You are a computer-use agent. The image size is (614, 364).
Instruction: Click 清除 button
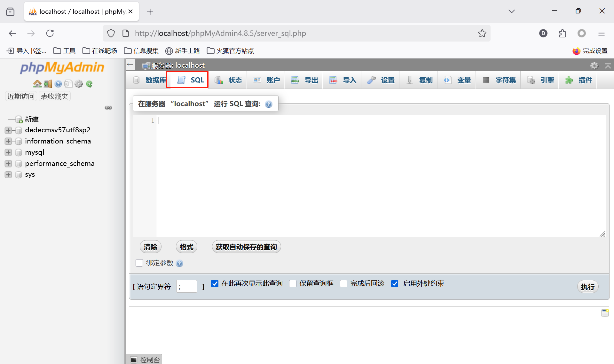click(x=150, y=247)
